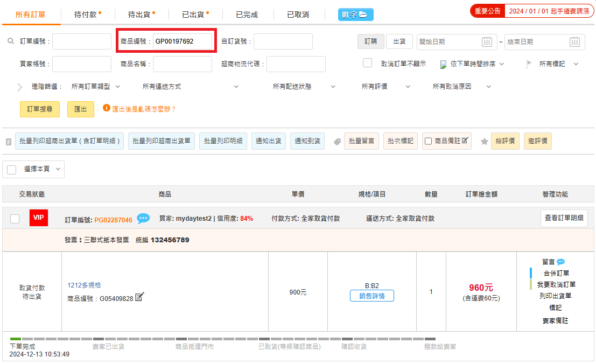
Task: Click the edit icon next to G05409828
Action: point(139,297)
